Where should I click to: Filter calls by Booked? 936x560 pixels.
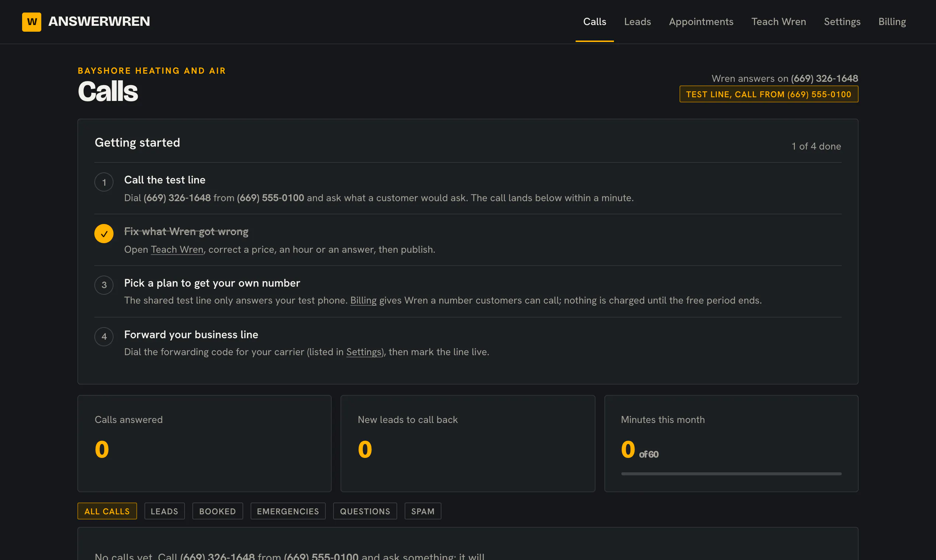[x=218, y=511]
